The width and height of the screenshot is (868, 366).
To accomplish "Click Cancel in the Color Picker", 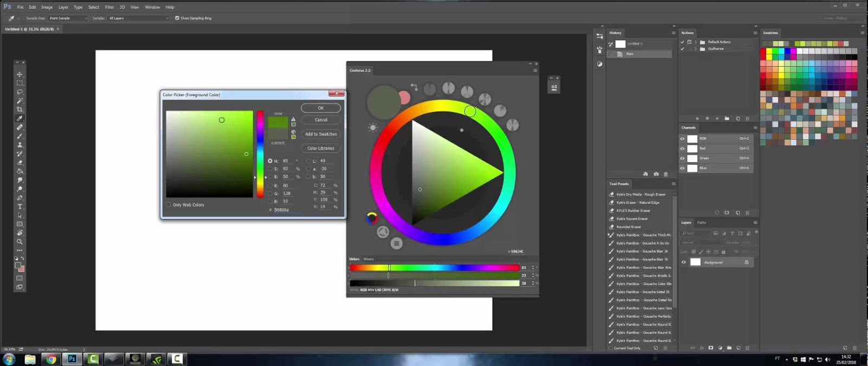I will click(321, 120).
